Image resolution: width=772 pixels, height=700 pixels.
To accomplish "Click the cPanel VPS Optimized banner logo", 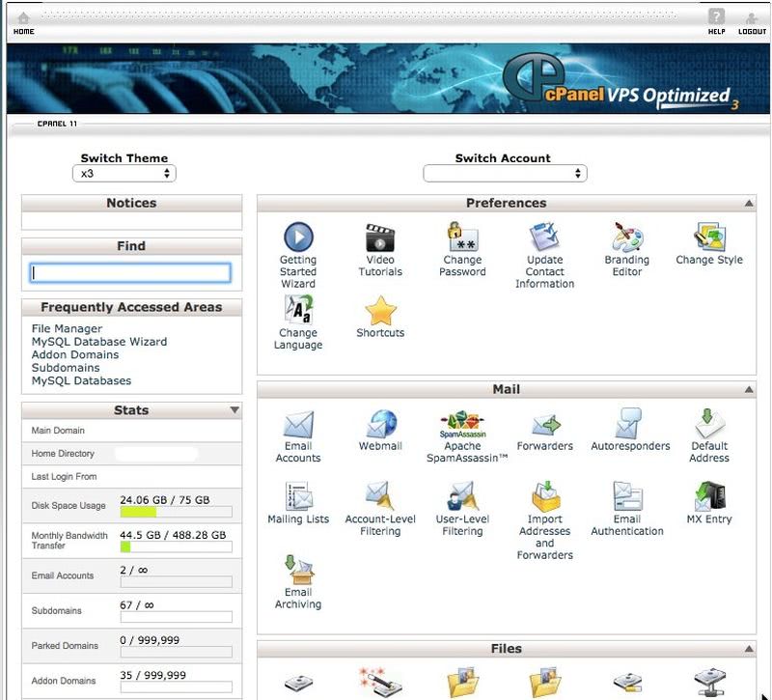I will pyautogui.click(x=620, y=81).
